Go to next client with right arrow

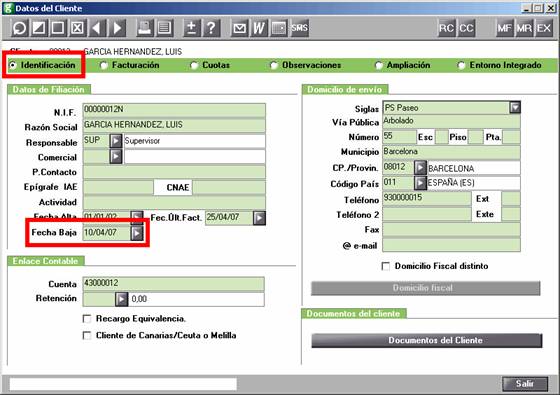(117, 28)
